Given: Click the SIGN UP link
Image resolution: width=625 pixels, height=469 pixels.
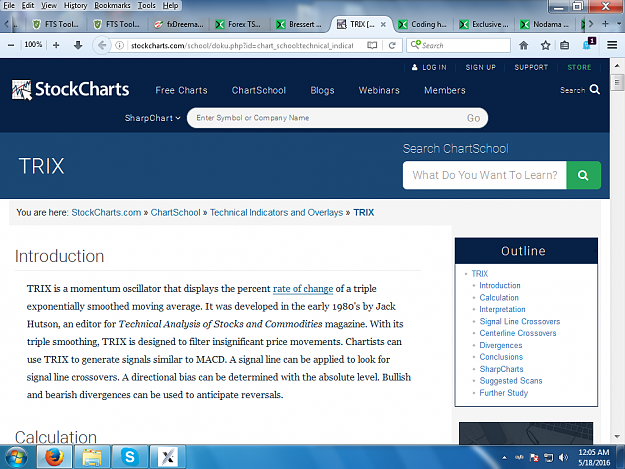Looking at the screenshot, I should [481, 67].
